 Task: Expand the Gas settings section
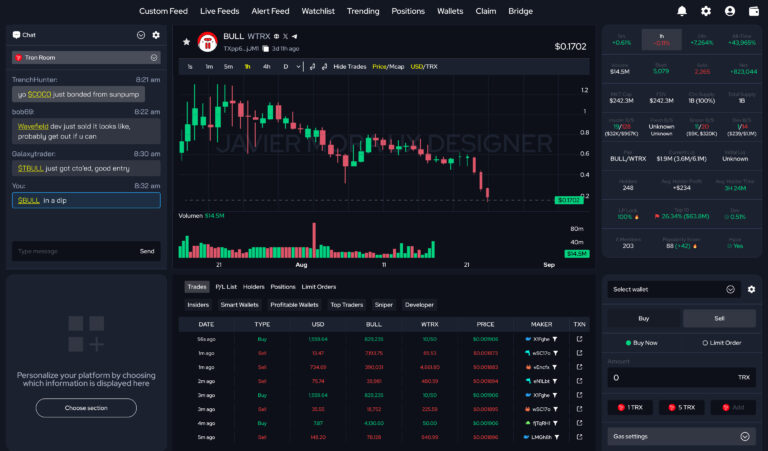[681, 436]
